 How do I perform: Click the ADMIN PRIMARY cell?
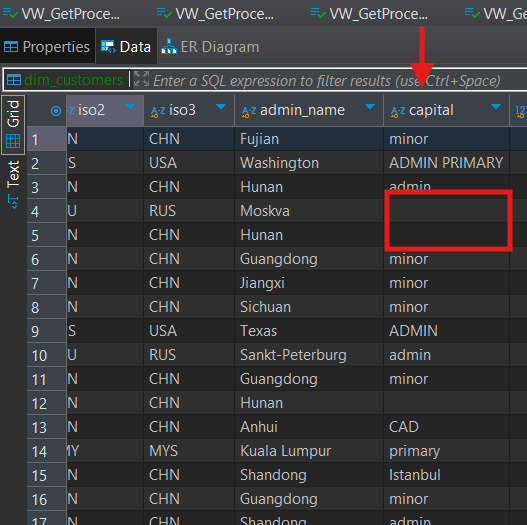(x=446, y=163)
